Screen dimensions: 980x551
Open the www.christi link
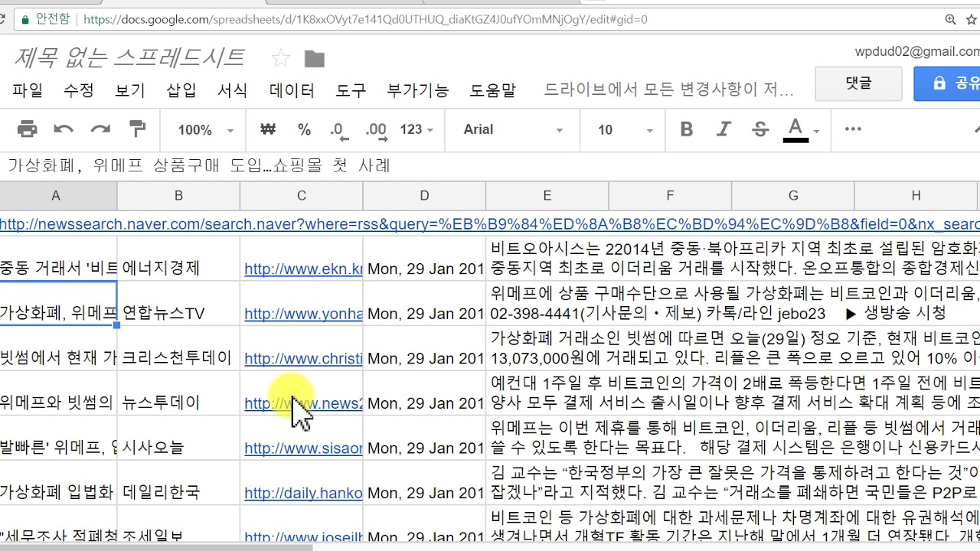[x=303, y=358]
